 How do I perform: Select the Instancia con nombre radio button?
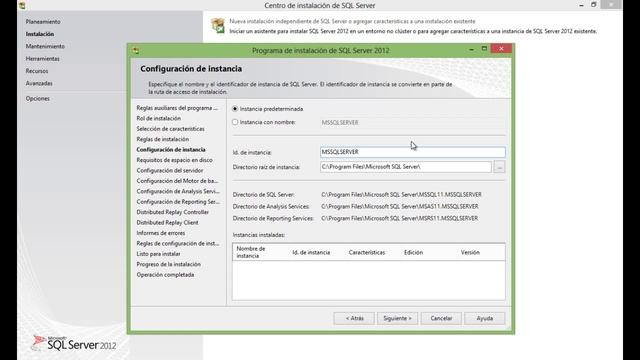235,122
